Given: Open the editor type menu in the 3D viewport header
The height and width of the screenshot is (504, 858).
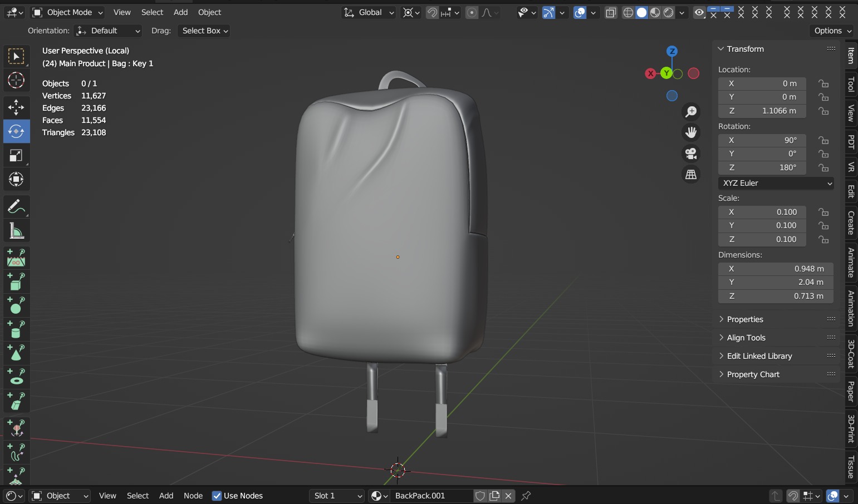Looking at the screenshot, I should (14, 12).
